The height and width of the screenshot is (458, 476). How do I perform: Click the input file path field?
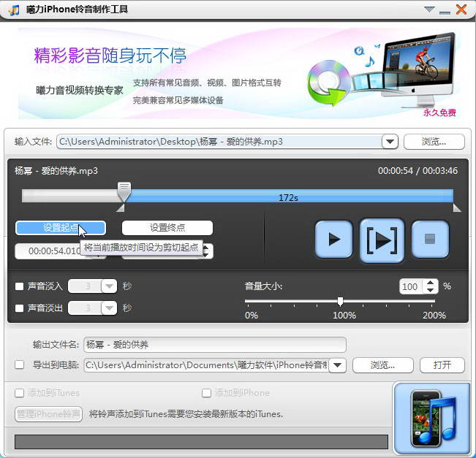(219, 142)
